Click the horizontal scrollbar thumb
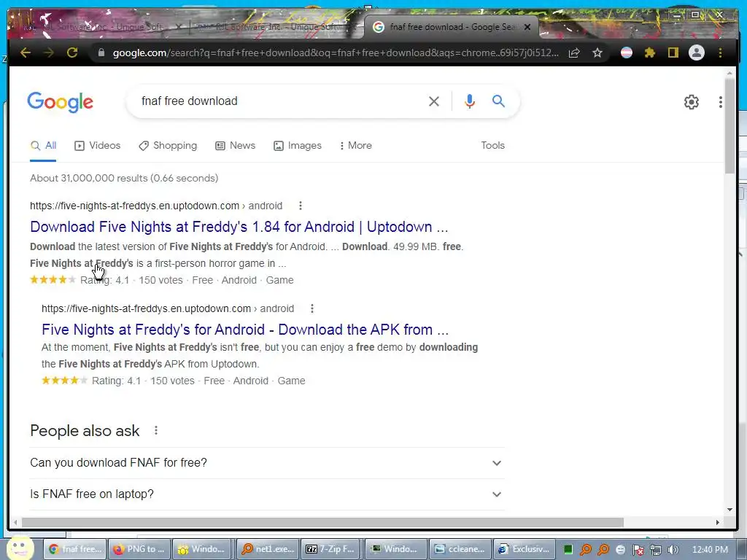This screenshot has height=560, width=747. point(322,522)
